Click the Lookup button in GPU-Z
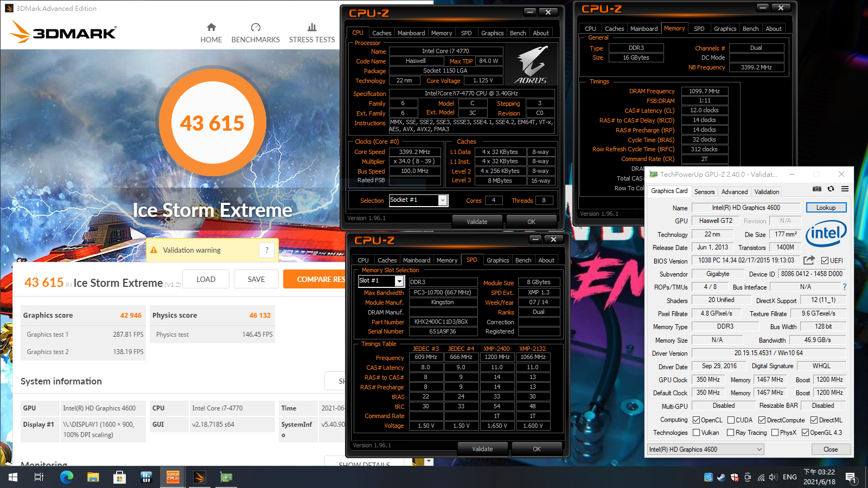This screenshot has height=488, width=868. pos(826,208)
